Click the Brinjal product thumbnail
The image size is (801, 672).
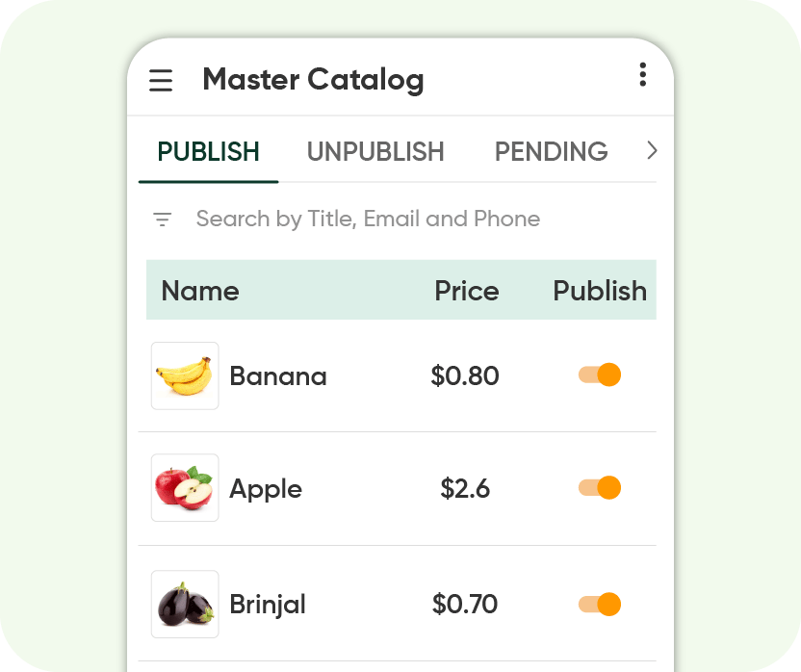pos(184,604)
